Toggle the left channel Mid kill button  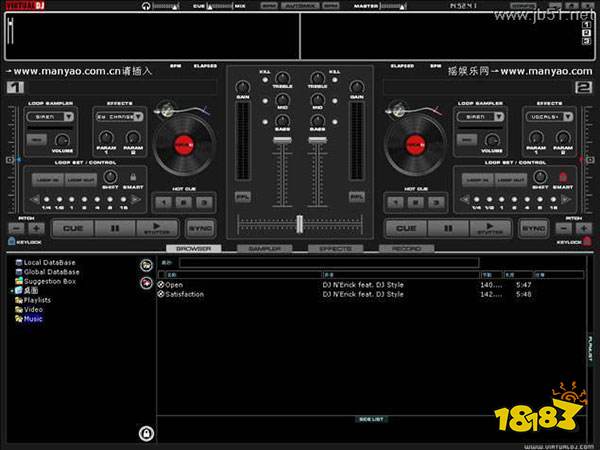pyautogui.click(x=265, y=101)
